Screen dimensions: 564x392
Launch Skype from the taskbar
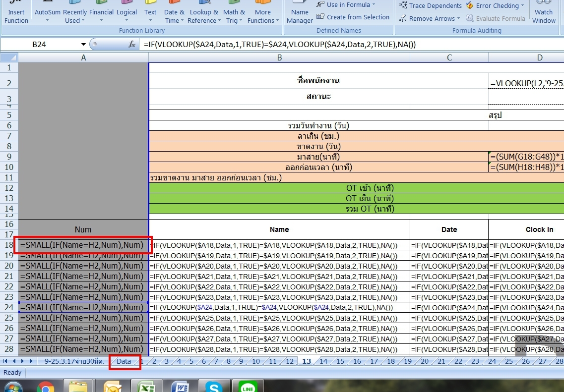click(x=214, y=387)
